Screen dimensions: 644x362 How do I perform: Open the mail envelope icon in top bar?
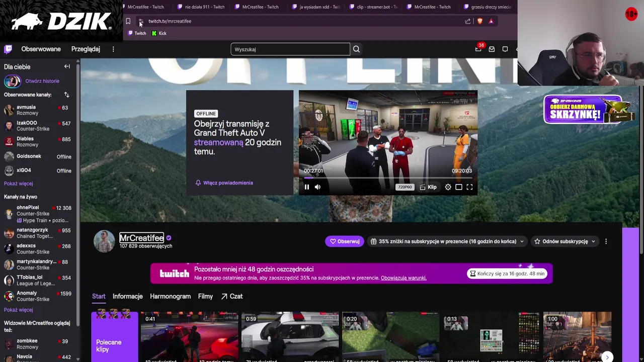492,49
